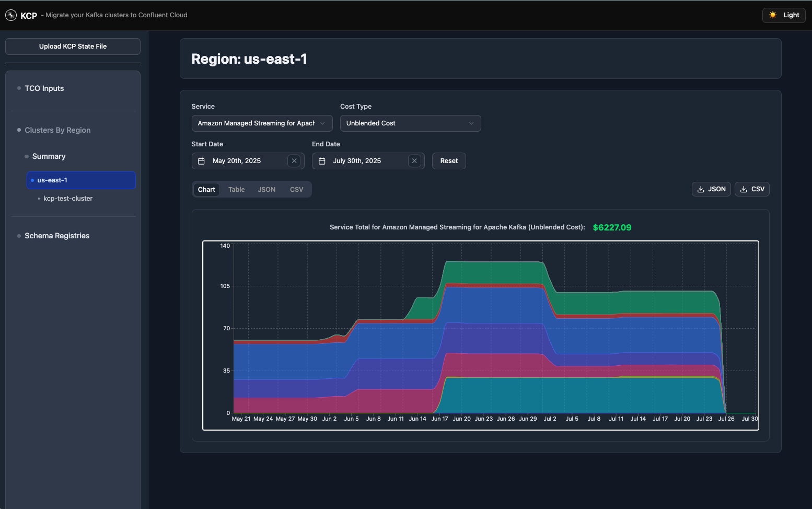Screen dimensions: 812x509
Task: Download JSON via download icon button
Action: coord(711,189)
